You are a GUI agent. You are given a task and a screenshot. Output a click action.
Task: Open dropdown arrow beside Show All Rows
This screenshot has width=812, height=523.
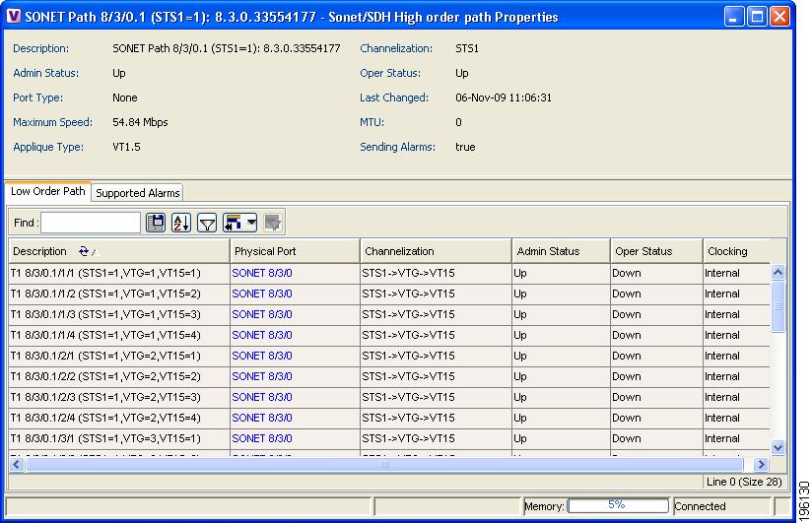(251, 223)
